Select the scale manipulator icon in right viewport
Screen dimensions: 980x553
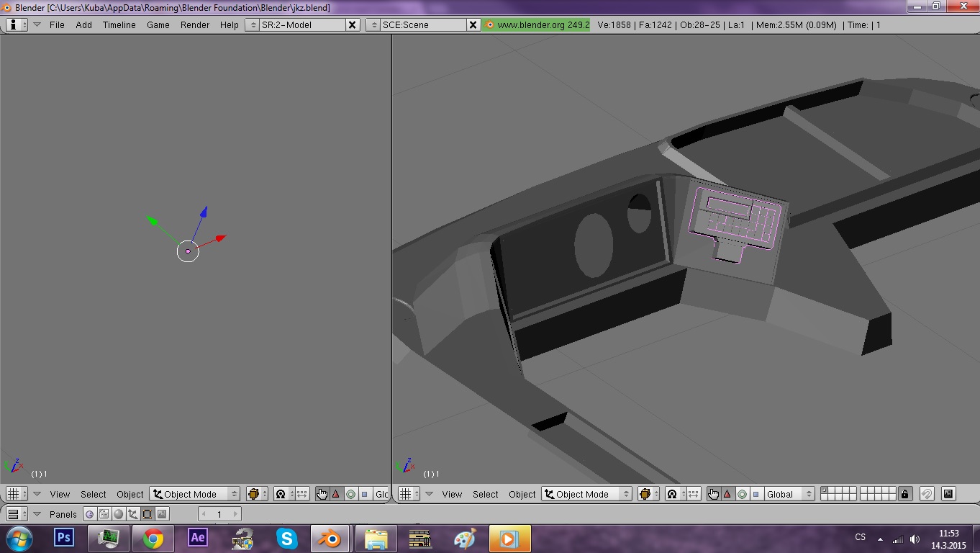(756, 494)
